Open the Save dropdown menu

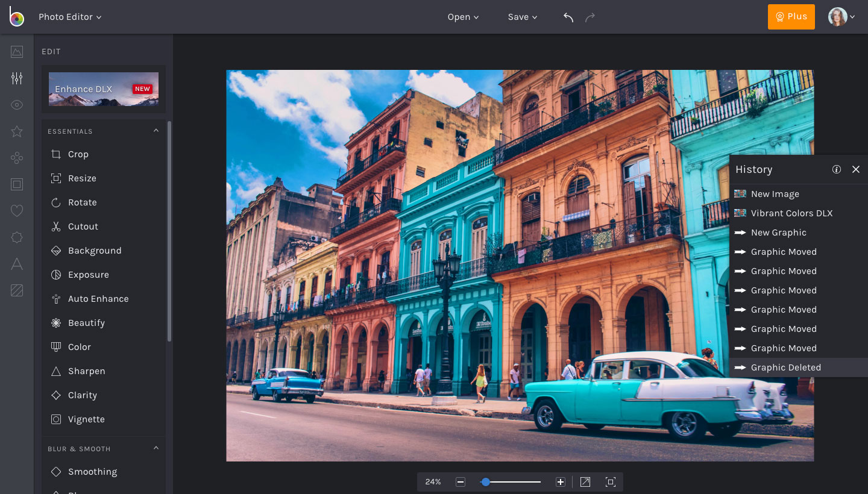[x=522, y=17]
